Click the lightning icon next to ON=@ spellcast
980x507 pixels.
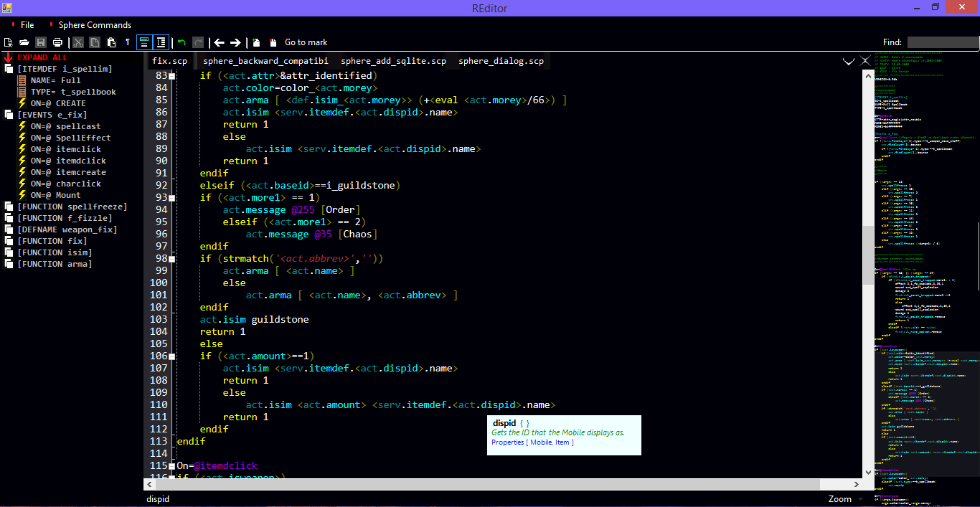tap(22, 126)
